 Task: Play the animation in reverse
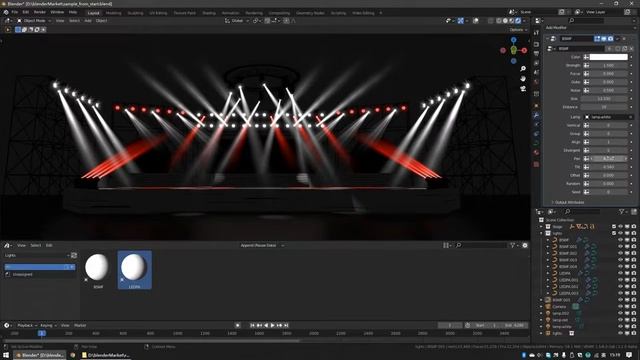click(x=266, y=325)
